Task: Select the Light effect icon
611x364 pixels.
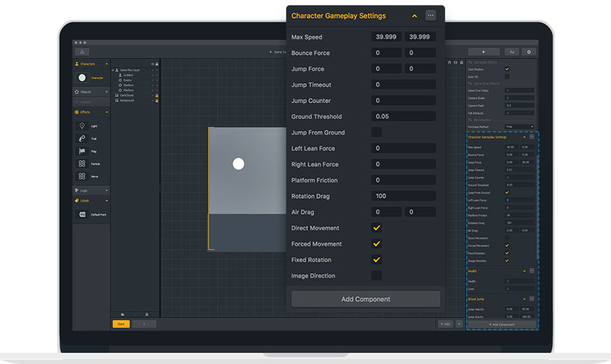Action: 82,126
